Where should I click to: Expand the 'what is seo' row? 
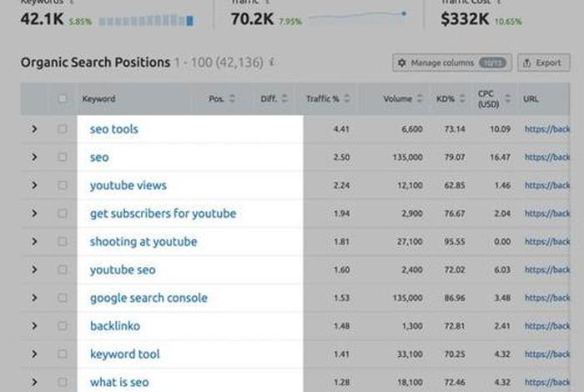[34, 382]
